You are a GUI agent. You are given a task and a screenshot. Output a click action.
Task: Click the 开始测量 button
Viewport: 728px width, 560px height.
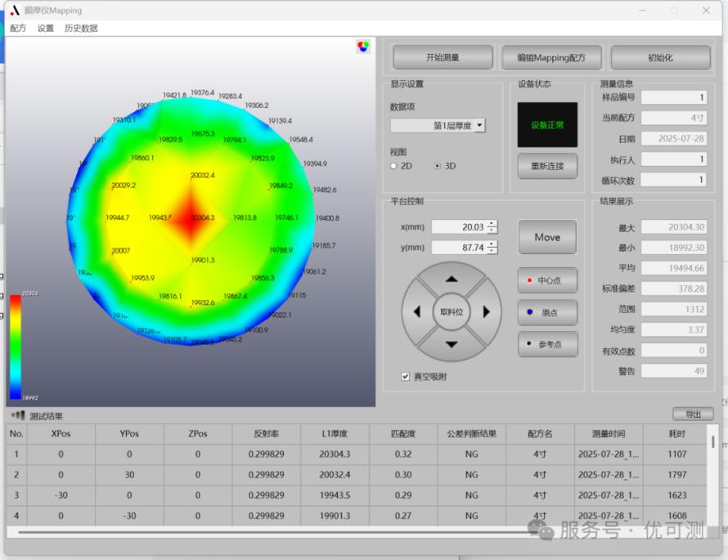443,57
